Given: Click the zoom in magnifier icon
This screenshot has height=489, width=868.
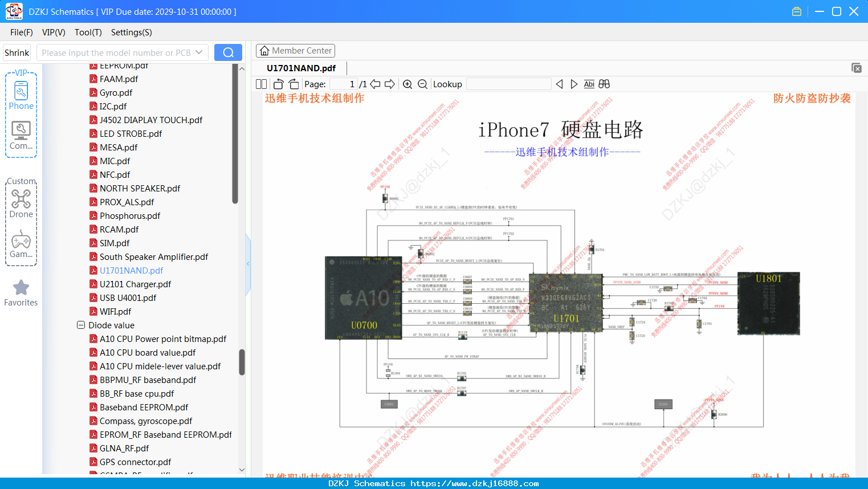Looking at the screenshot, I should pos(407,84).
